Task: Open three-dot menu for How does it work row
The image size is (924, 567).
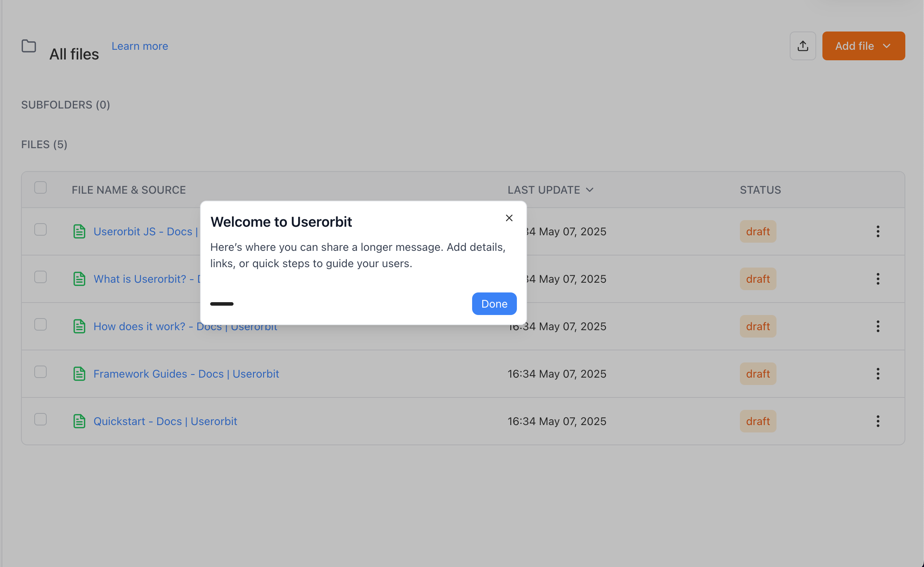Action: (x=878, y=326)
